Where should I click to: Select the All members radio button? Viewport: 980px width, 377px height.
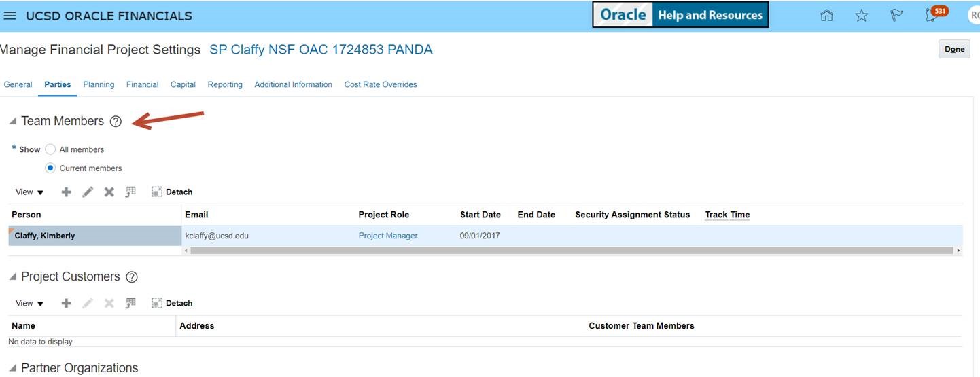point(50,149)
